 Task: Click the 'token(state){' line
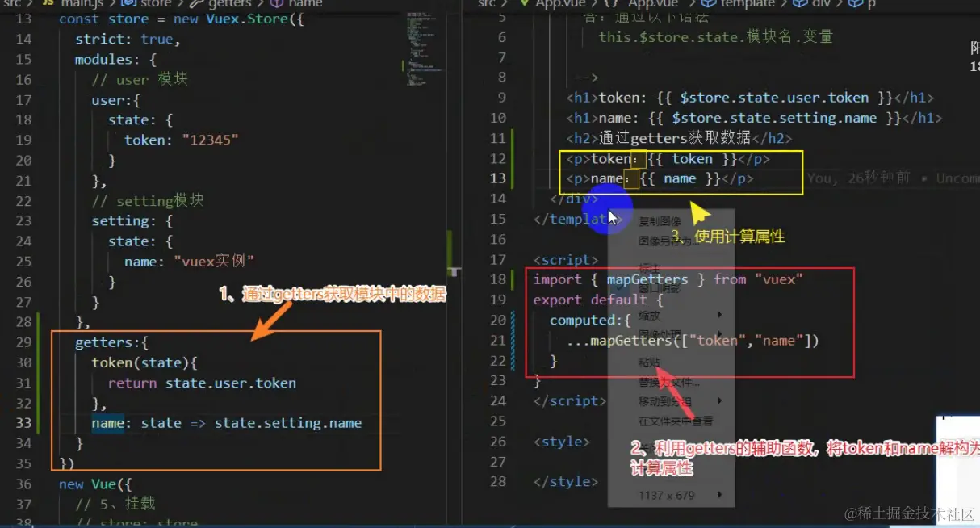click(x=144, y=362)
